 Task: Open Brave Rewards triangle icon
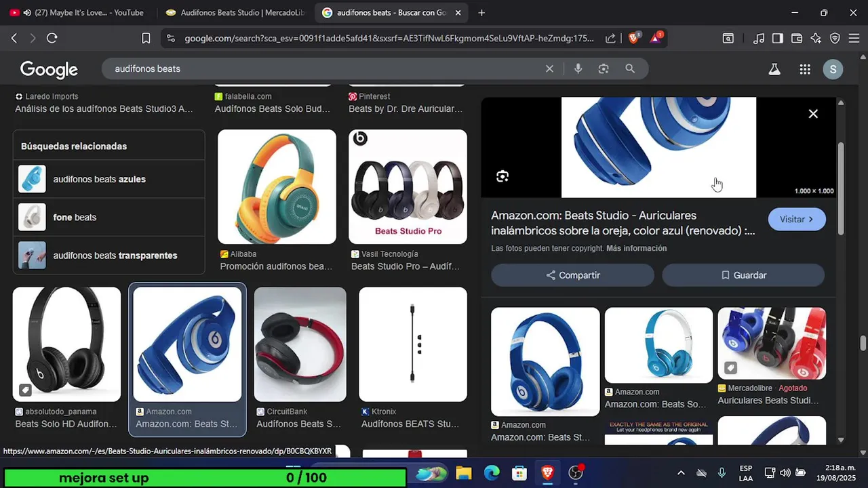656,39
